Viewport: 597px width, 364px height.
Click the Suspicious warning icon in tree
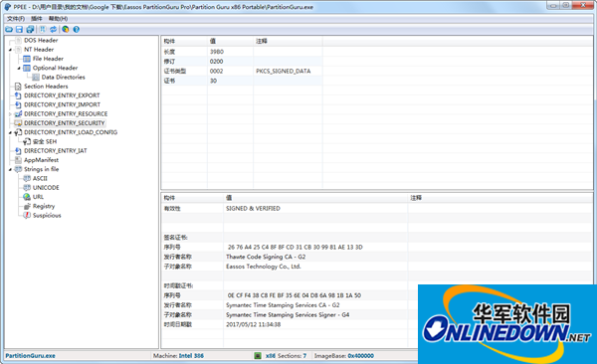tap(27, 215)
